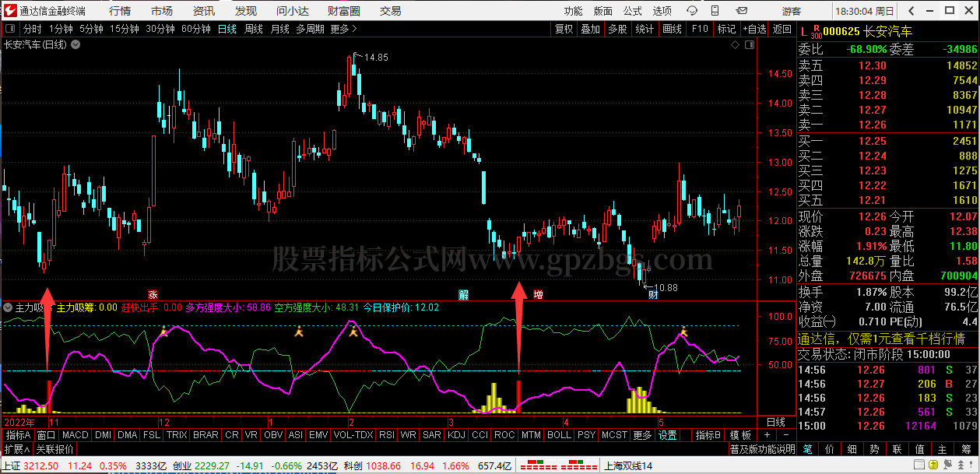The height and width of the screenshot is (474, 980).
Task: Click the 解 marker under the chart
Action: 464,294
